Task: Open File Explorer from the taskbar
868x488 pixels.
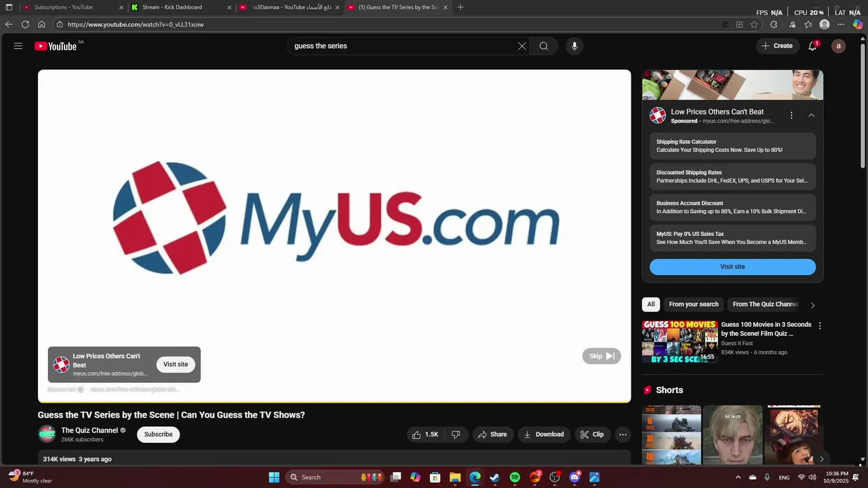Action: (455, 477)
